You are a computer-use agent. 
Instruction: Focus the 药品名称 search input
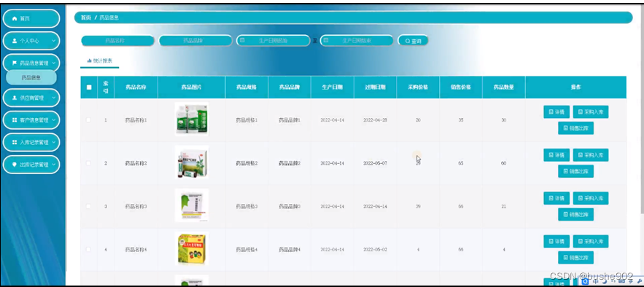click(x=117, y=41)
